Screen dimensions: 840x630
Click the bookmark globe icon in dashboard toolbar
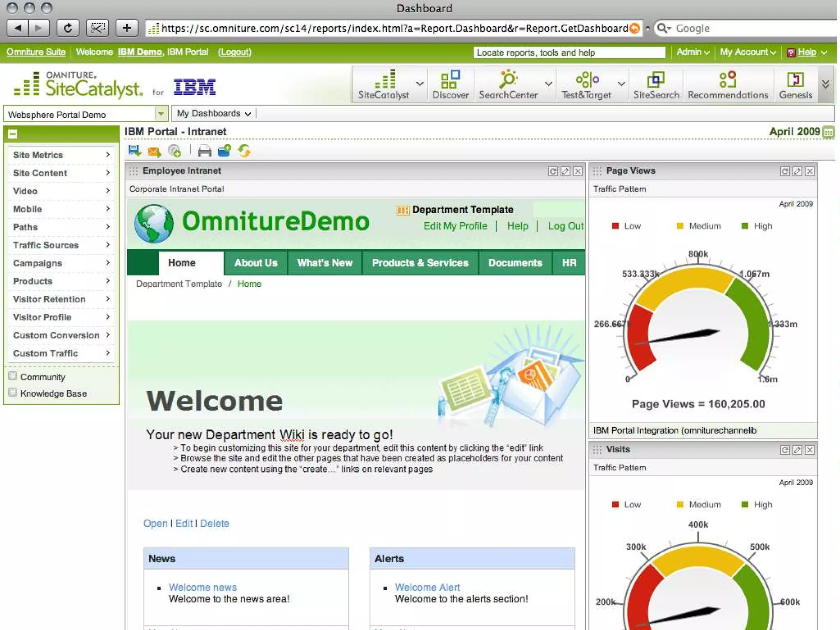(x=175, y=151)
